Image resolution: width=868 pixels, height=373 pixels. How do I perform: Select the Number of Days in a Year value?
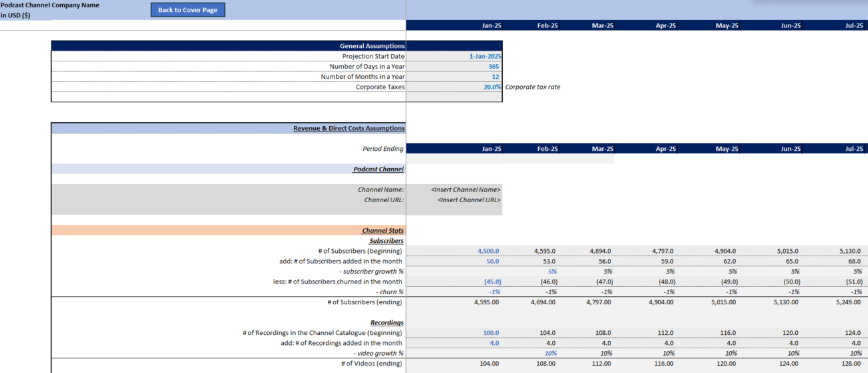tap(454, 67)
